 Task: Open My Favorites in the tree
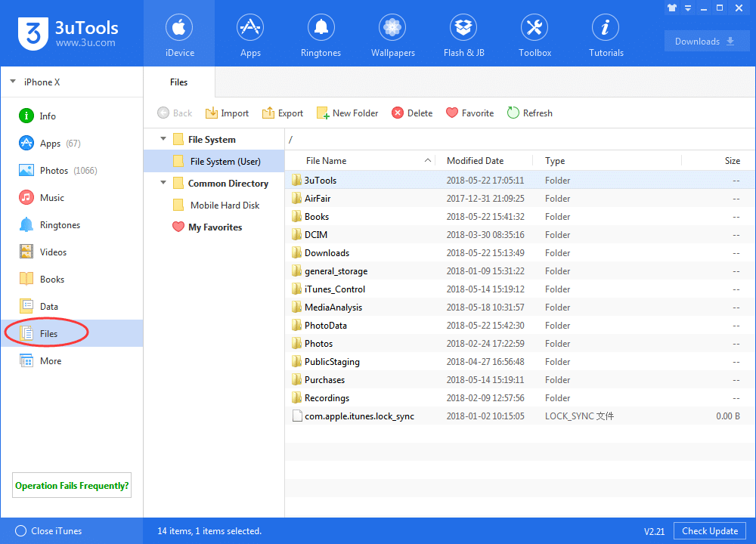click(x=214, y=227)
